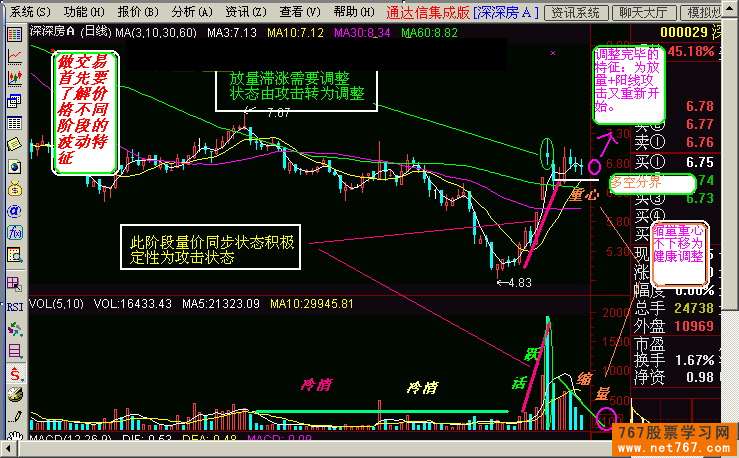Click the 资讯系统 button
This screenshot has height=458, width=739.
576,12
